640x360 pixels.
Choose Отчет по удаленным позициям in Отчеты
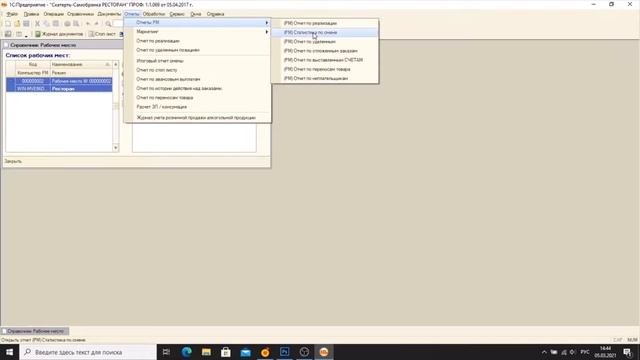(x=198, y=50)
